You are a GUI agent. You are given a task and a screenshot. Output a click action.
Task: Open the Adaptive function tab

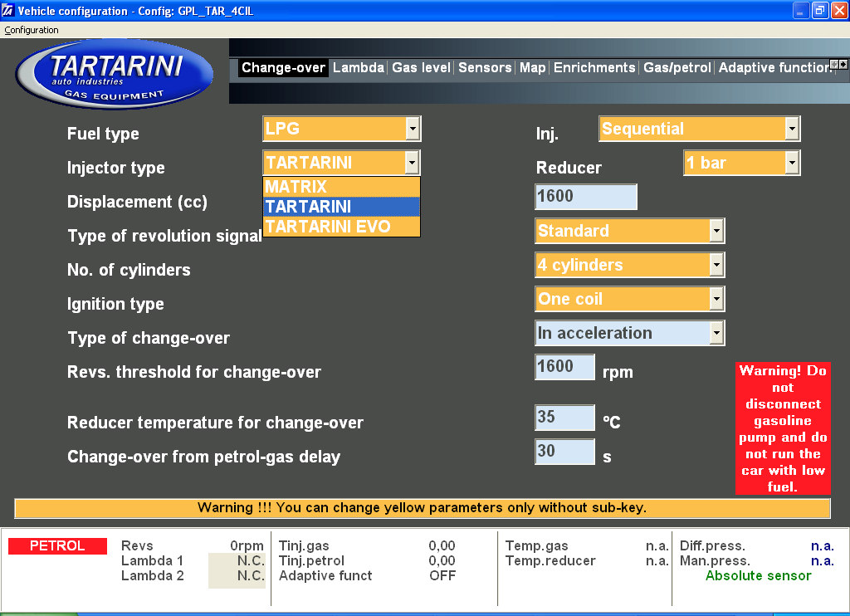tap(774, 68)
